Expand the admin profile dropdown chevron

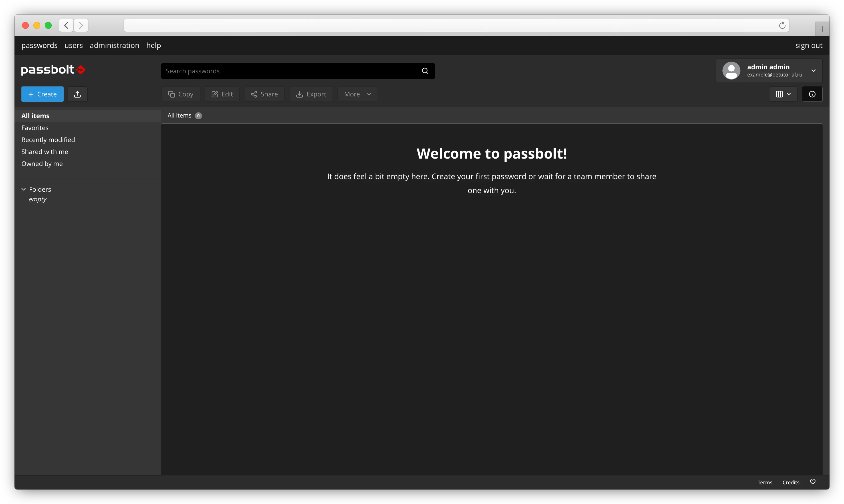[813, 71]
